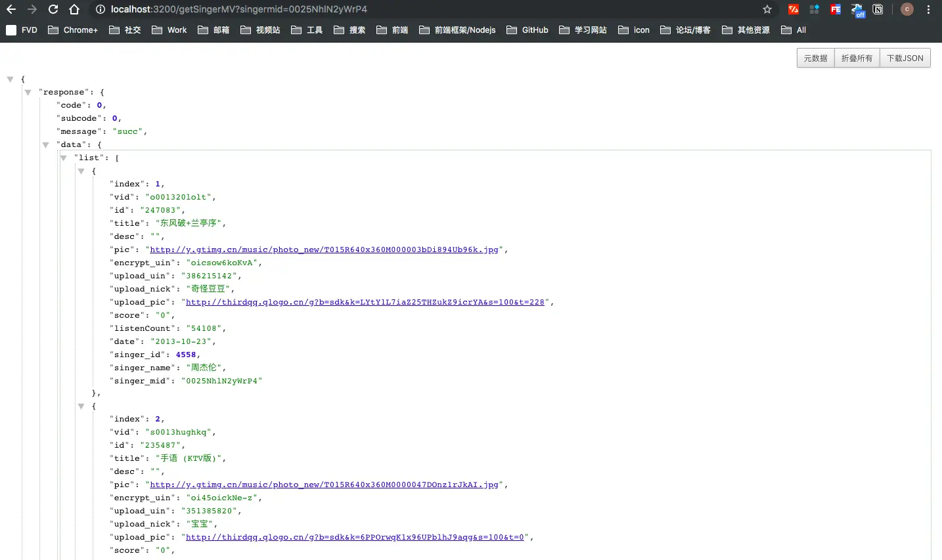
Task: Select the encrypt_uin value "oicsow6koKvA"
Action: pyautogui.click(x=221, y=263)
